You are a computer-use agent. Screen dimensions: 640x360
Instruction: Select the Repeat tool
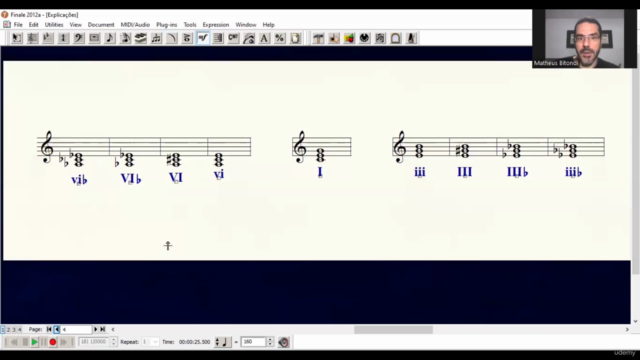coord(218,38)
